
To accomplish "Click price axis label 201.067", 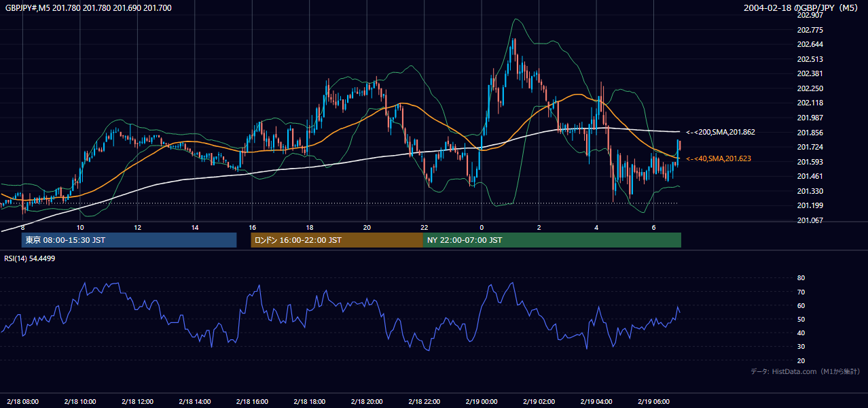I will [810, 220].
